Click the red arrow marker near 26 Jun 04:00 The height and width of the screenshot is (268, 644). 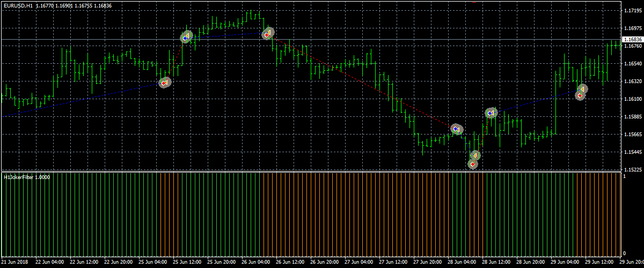[266, 35]
